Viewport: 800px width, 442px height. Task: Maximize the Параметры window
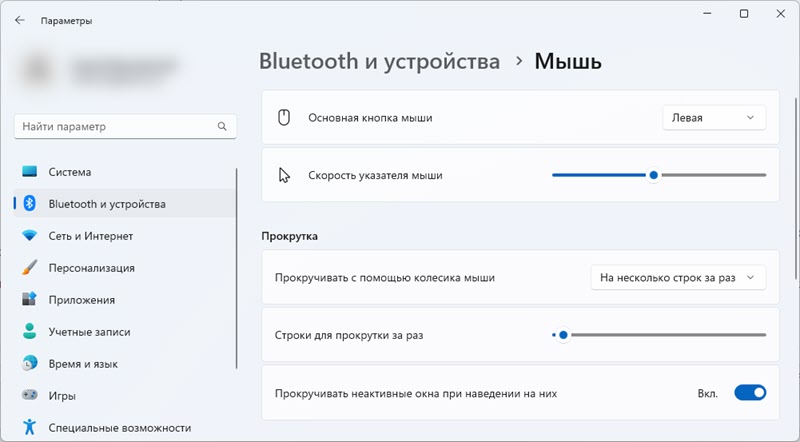click(744, 14)
